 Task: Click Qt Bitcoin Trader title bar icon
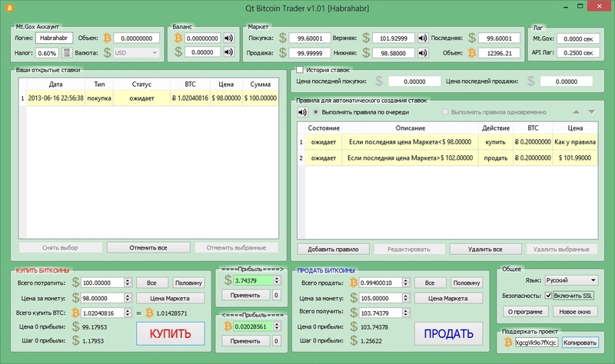[9, 8]
